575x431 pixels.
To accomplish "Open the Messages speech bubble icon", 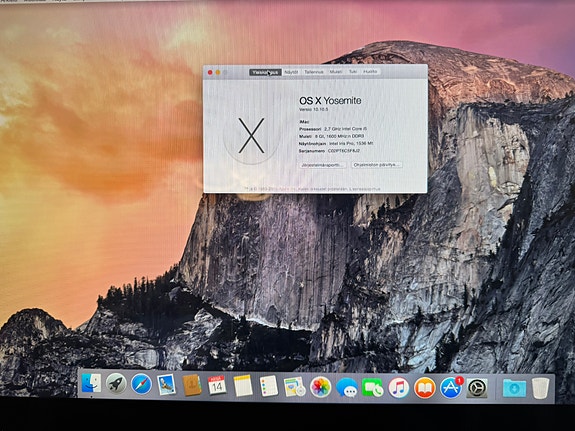I will coord(347,388).
